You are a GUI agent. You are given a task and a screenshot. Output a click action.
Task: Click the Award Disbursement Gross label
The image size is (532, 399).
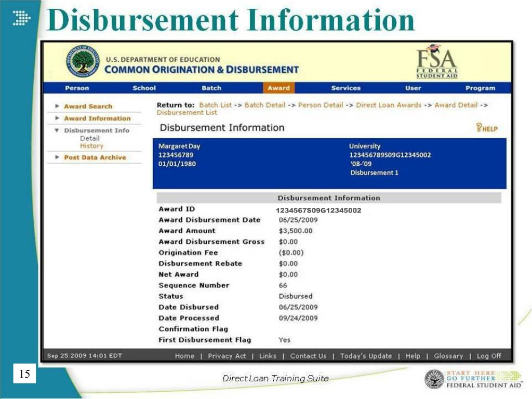pos(211,242)
